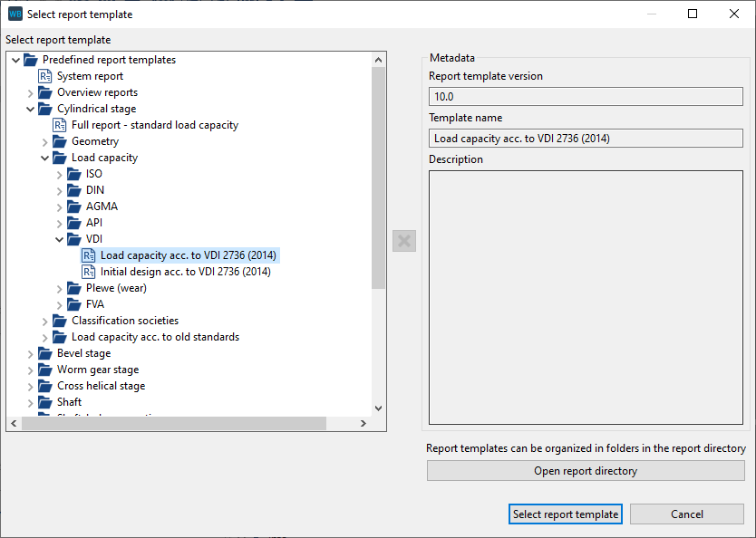
Task: Click the grayed-out X delete icon
Action: tap(404, 241)
